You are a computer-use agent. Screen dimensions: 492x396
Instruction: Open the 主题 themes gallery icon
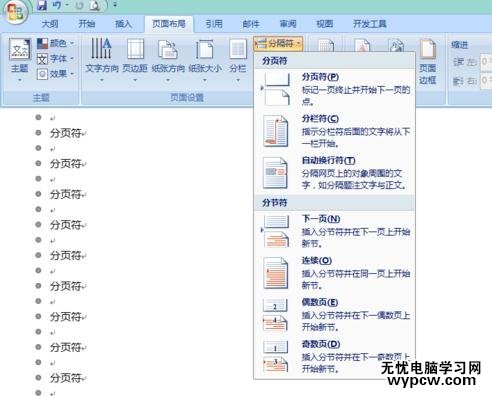tap(20, 49)
